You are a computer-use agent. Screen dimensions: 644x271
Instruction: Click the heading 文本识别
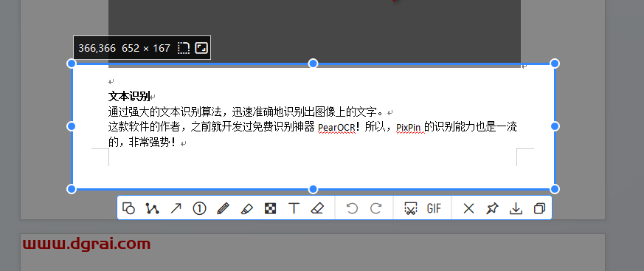point(129,97)
